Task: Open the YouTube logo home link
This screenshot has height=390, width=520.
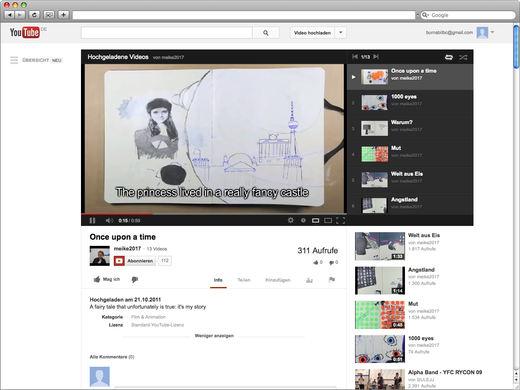Action: [x=24, y=32]
